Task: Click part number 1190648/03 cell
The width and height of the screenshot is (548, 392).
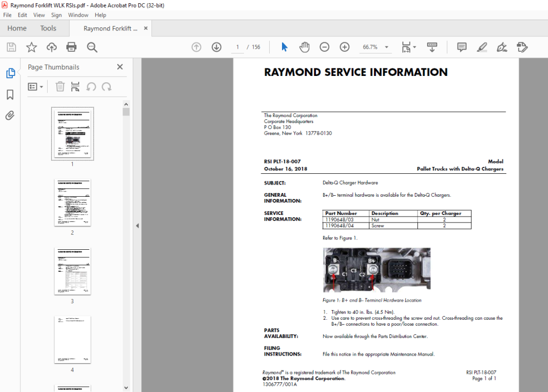Action: 346,220
